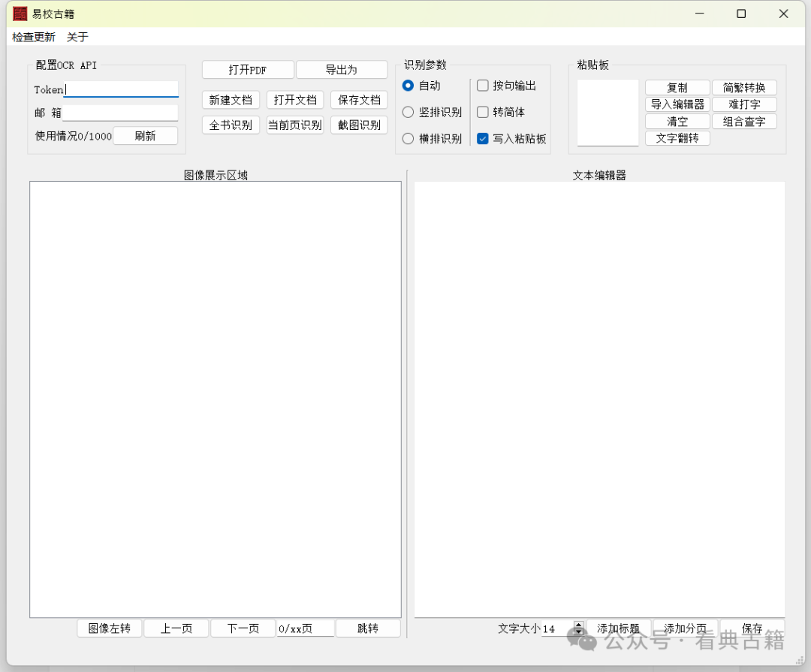
Task: Focus the Token input field
Action: [122, 89]
